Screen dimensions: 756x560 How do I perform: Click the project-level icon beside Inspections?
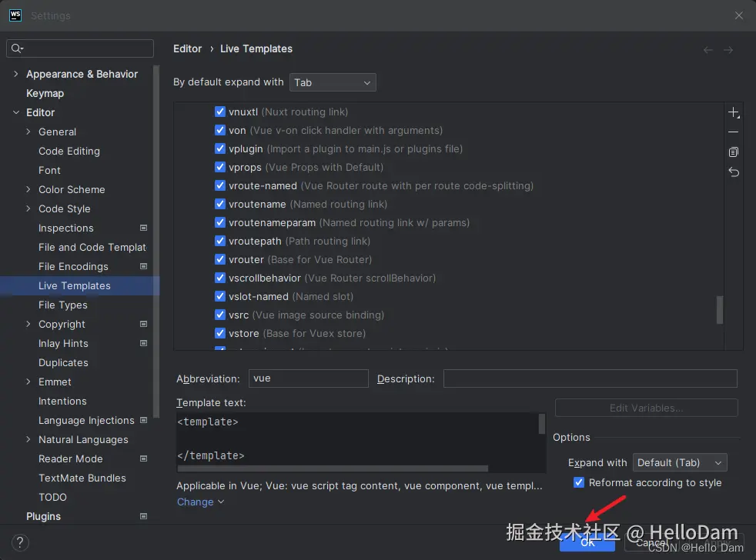tap(143, 228)
